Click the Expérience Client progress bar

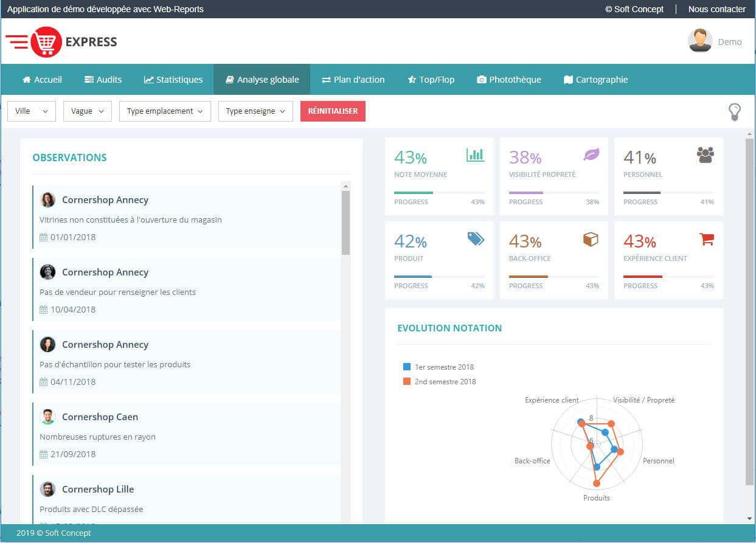click(x=668, y=277)
